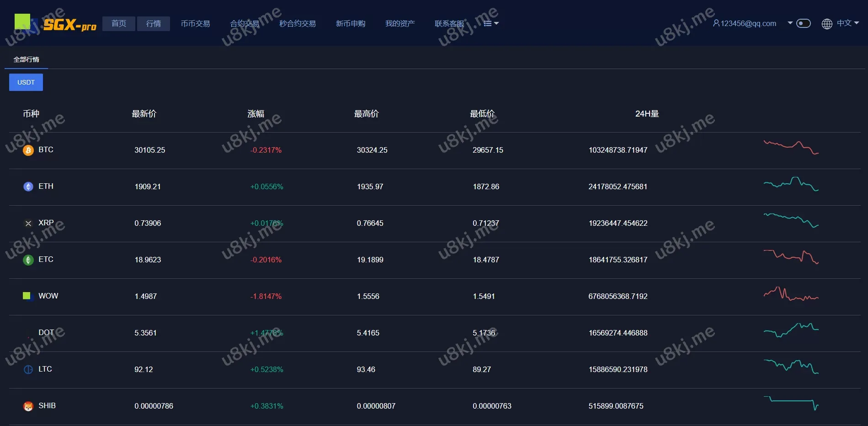Click the DOT row trend sparkline
This screenshot has width=868, height=426.
tap(791, 330)
